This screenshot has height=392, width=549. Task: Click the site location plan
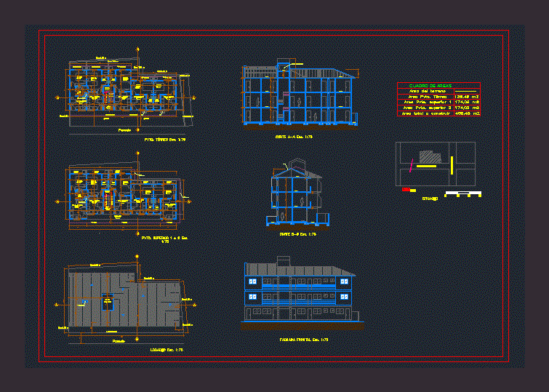435,164
